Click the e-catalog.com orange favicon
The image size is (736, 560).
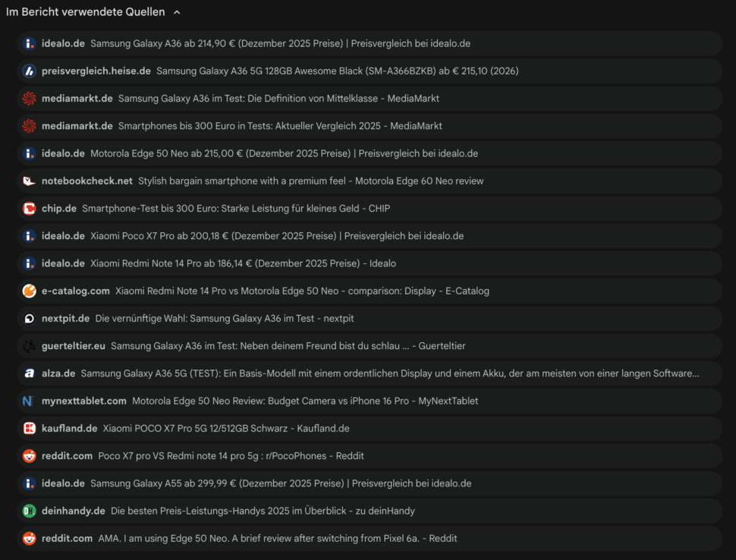[x=29, y=291]
